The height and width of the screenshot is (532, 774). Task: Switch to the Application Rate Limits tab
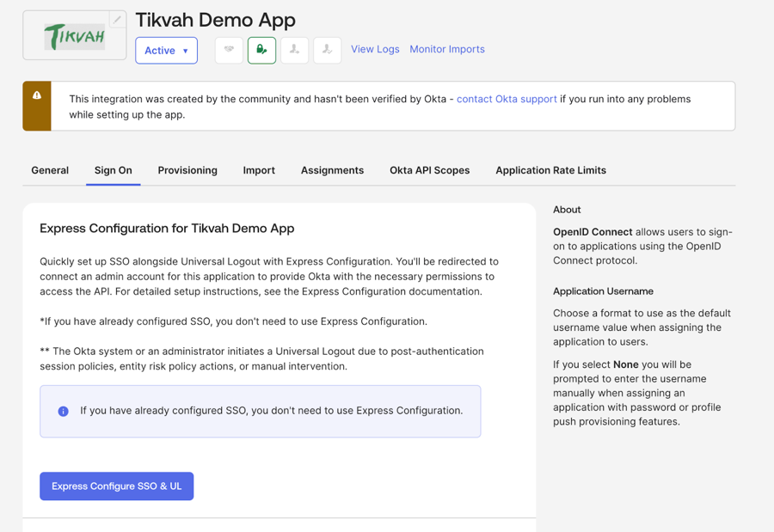[x=550, y=170]
